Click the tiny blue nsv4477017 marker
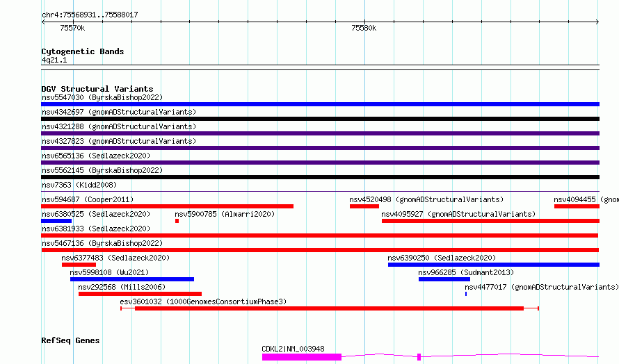 pos(466,294)
